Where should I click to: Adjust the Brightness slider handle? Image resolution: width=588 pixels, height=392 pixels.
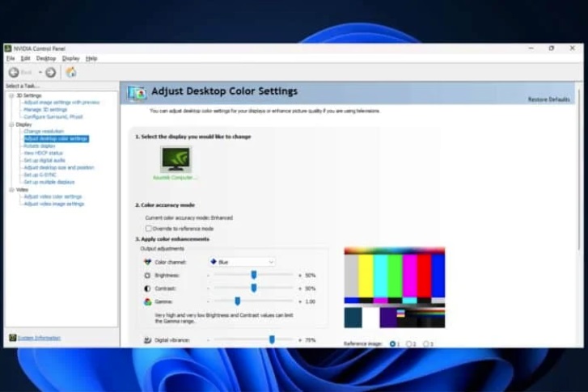[x=254, y=275]
